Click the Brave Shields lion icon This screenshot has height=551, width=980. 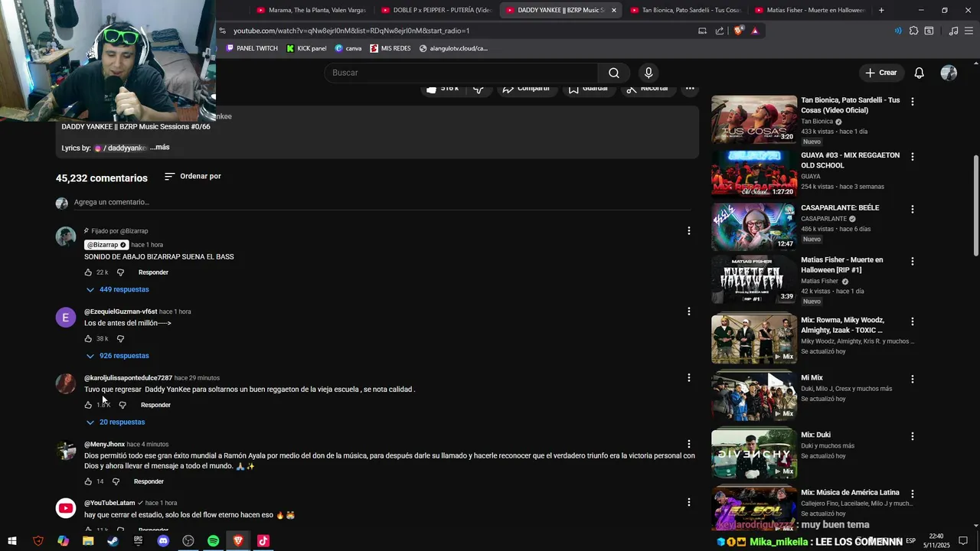[x=738, y=31]
